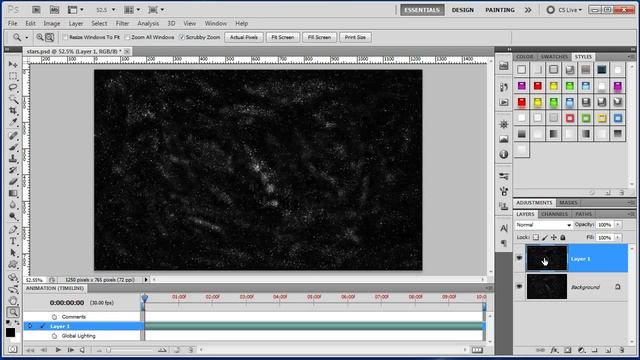Open the Opacity slider arrow

point(618,224)
